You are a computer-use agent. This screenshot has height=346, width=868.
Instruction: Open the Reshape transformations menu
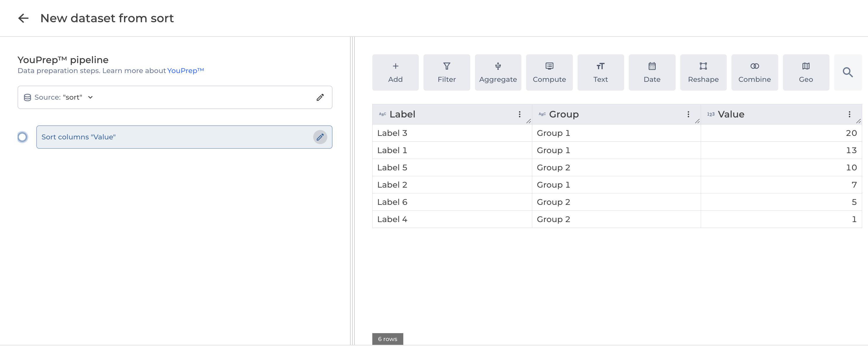[x=703, y=72]
